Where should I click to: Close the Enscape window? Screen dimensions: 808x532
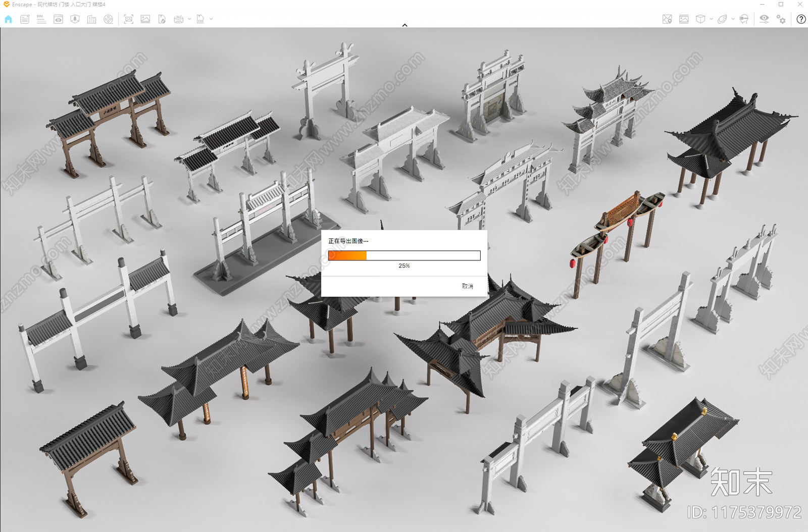coord(800,4)
